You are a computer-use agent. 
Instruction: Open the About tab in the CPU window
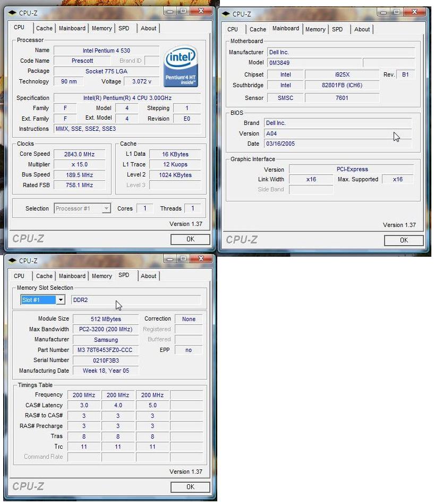(x=148, y=28)
